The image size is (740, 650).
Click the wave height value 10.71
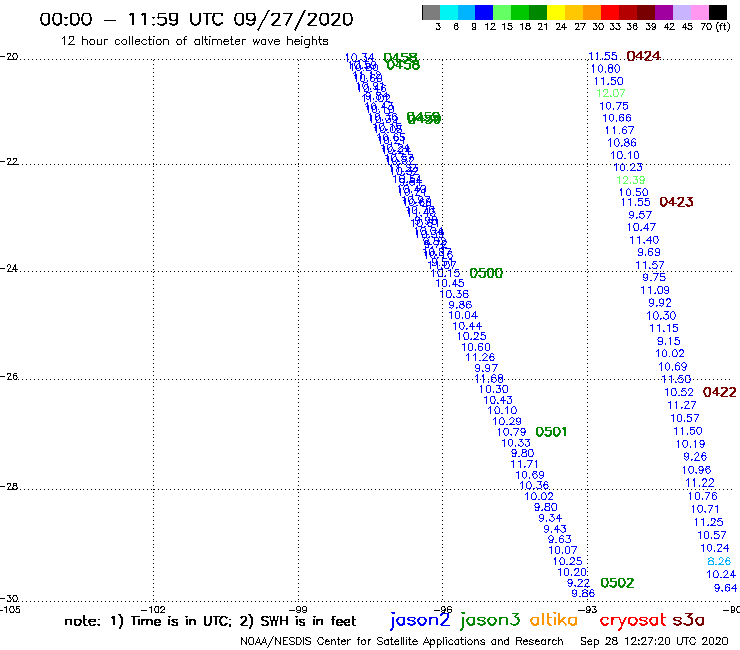[x=705, y=509]
